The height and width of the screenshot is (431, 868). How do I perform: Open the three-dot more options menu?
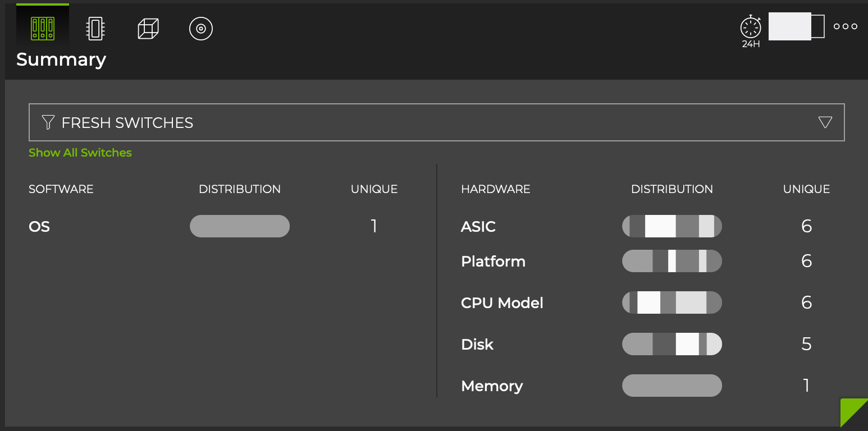pyautogui.click(x=845, y=26)
